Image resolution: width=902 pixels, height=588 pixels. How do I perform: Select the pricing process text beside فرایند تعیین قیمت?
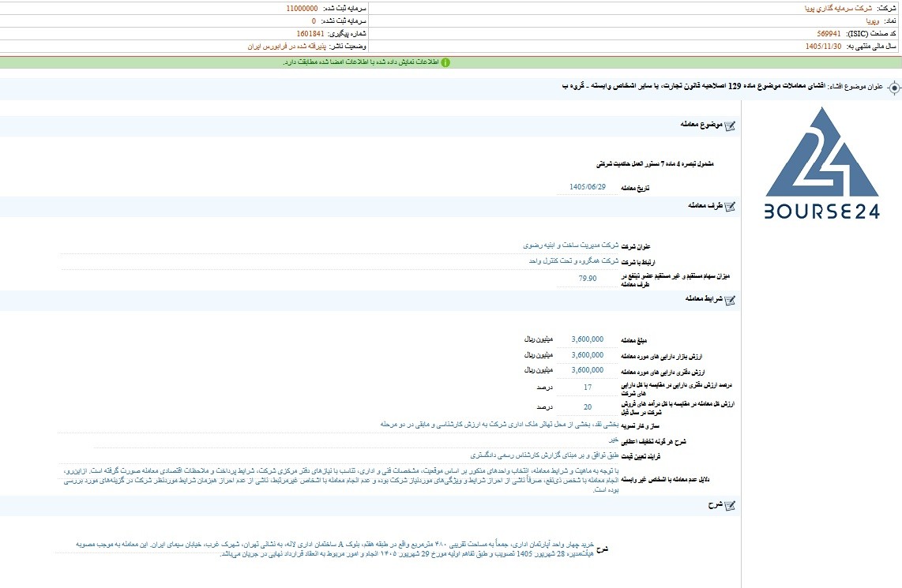pyautogui.click(x=544, y=456)
